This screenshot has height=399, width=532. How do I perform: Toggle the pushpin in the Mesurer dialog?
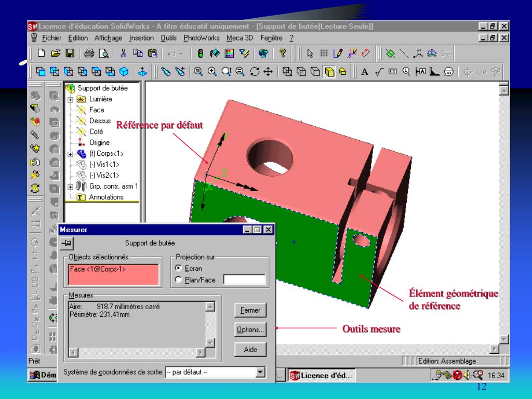coord(67,243)
